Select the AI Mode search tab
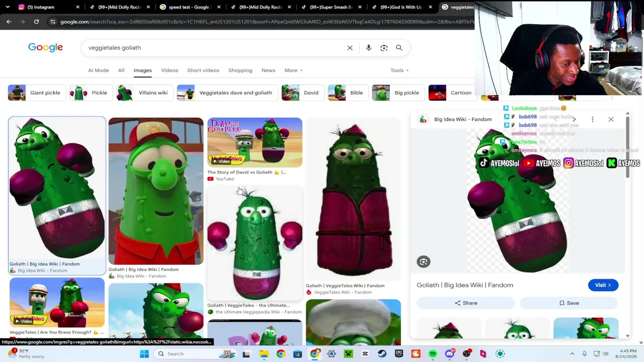Viewport: 644px width, 362px height. [x=98, y=70]
